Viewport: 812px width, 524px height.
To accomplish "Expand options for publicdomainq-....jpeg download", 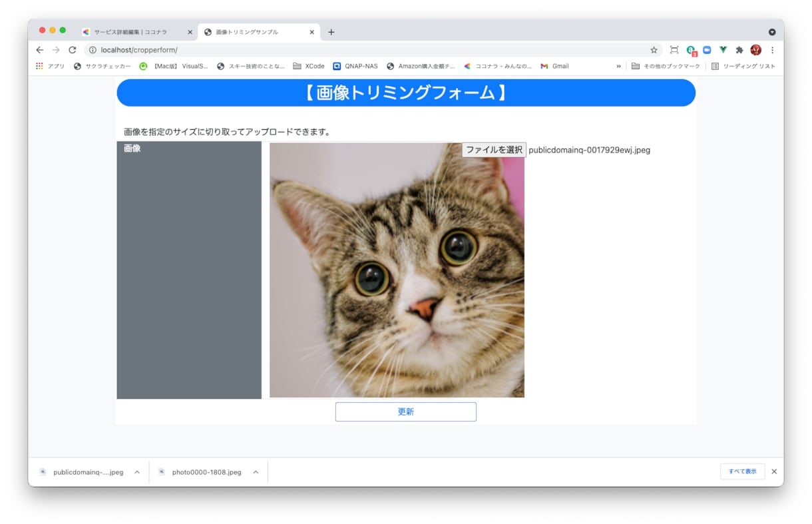I will 137,472.
